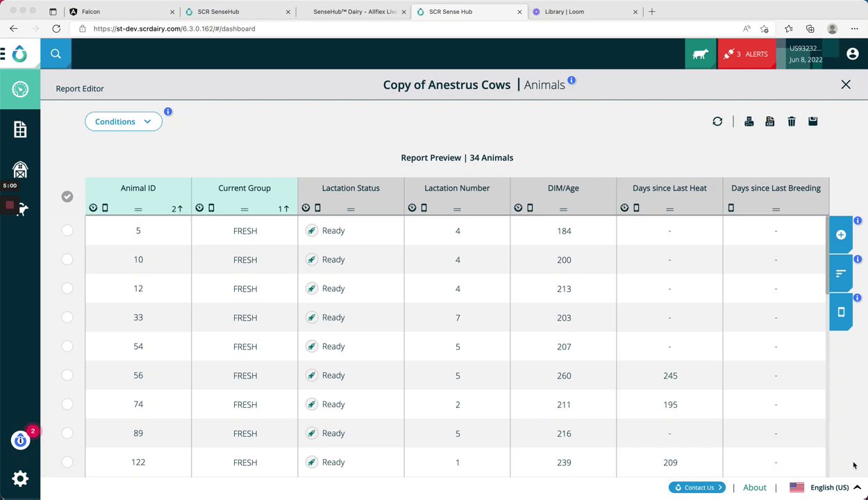Click the add column plus side button
Screen dimensions: 868x500
click(840, 235)
